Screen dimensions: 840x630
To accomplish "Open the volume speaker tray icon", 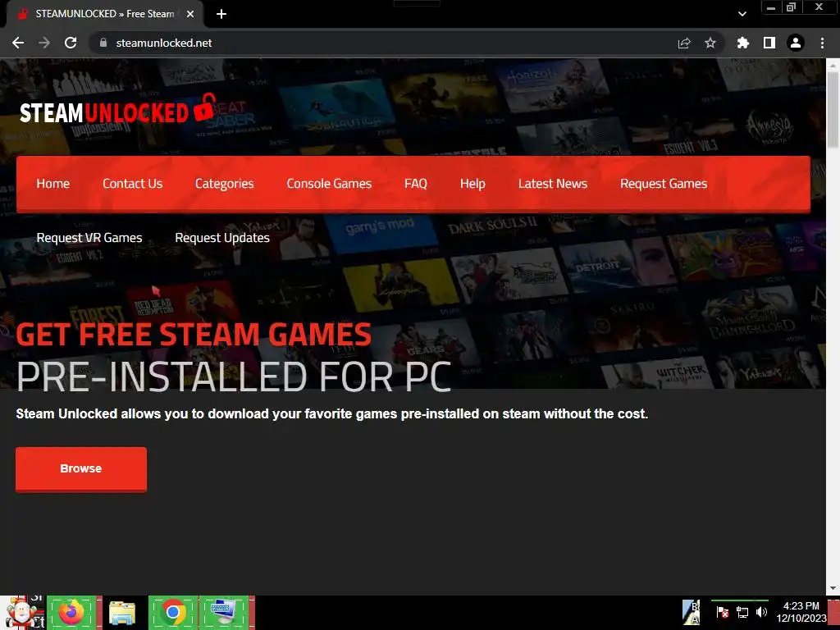I will click(x=761, y=612).
